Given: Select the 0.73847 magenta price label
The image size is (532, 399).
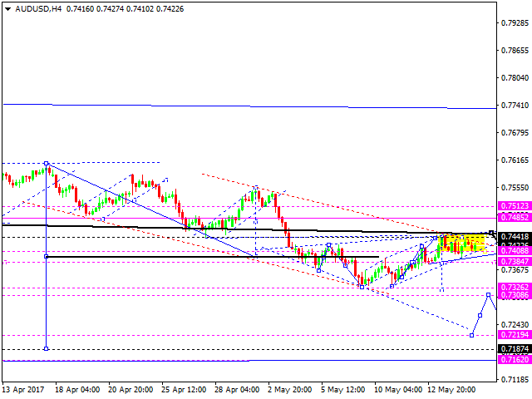Looking at the screenshot, I should 515,261.
